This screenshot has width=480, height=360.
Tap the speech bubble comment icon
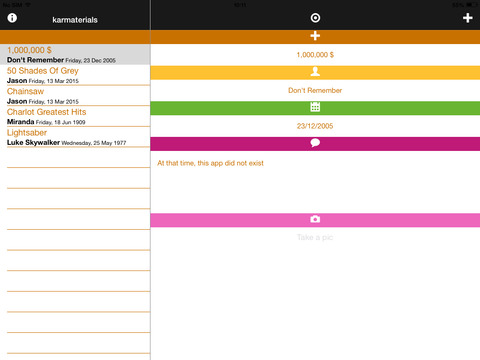click(x=315, y=143)
